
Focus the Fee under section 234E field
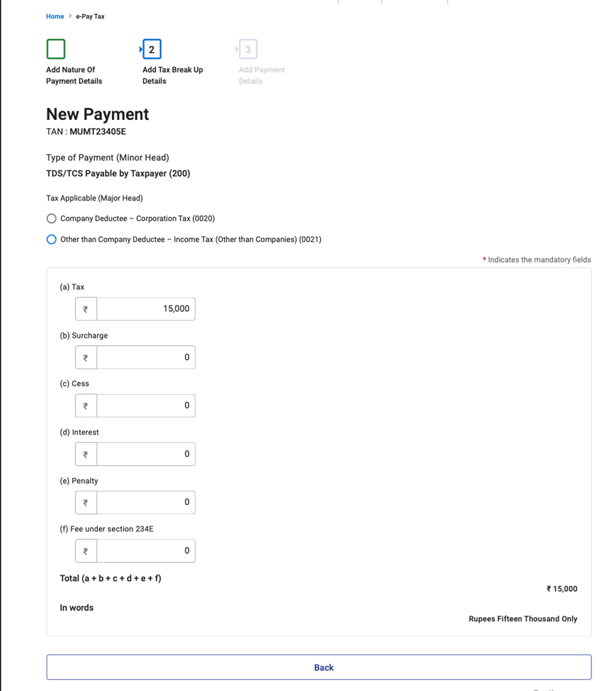pos(146,551)
